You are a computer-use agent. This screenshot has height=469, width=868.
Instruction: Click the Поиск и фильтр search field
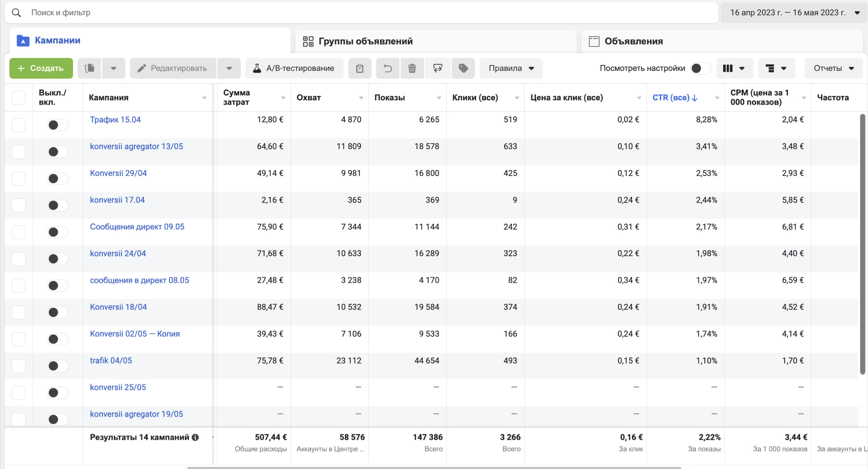[x=360, y=13]
